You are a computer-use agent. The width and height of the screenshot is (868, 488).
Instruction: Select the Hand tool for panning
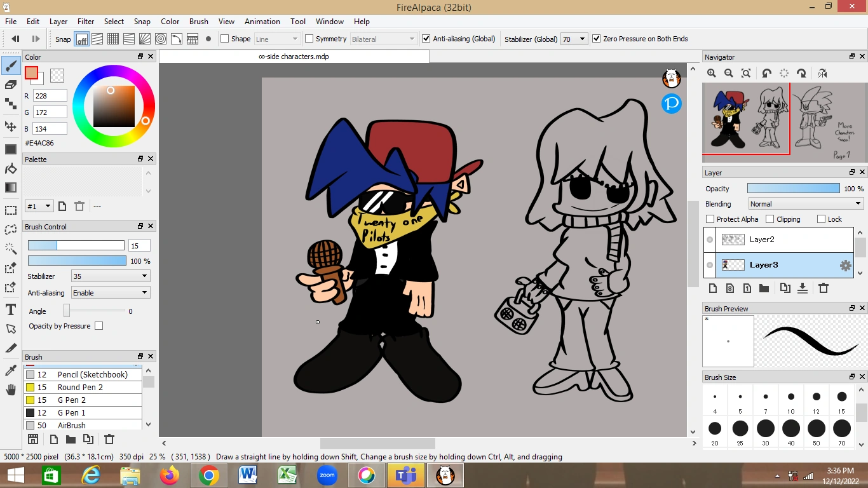coord(10,390)
